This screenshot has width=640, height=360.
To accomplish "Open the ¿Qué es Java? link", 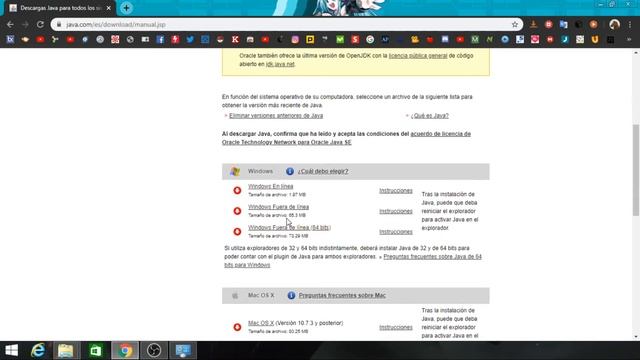I will (430, 116).
